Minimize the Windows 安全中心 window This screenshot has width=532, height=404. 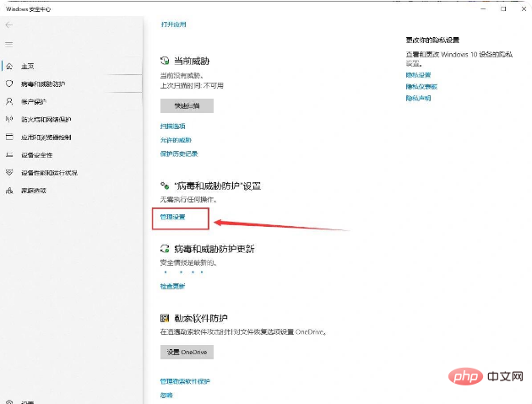tap(483, 8)
